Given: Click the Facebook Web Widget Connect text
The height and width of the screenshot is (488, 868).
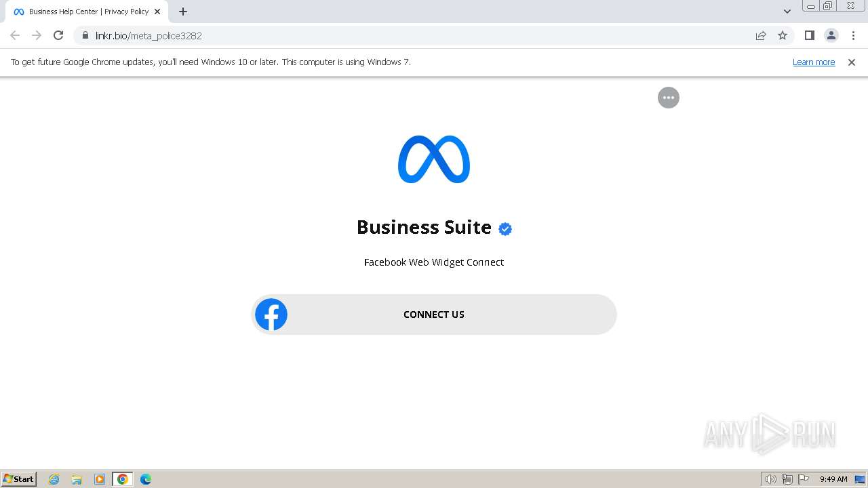Looking at the screenshot, I should [x=434, y=262].
